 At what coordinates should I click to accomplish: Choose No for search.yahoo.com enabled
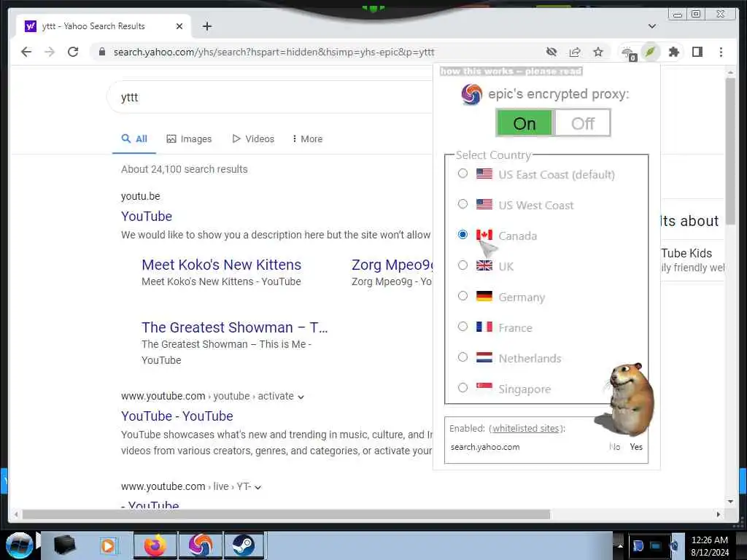614,447
